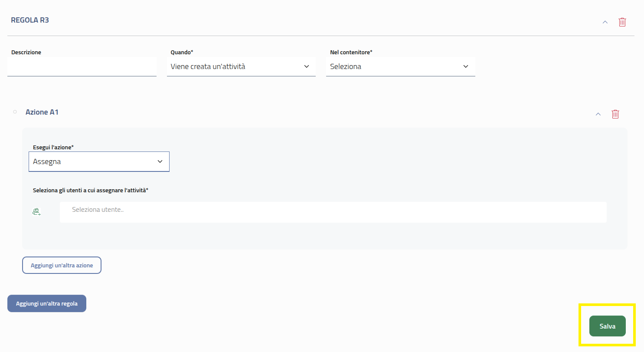This screenshot has height=352, width=644.
Task: Collapse the Azione A1 panel
Action: [x=598, y=114]
